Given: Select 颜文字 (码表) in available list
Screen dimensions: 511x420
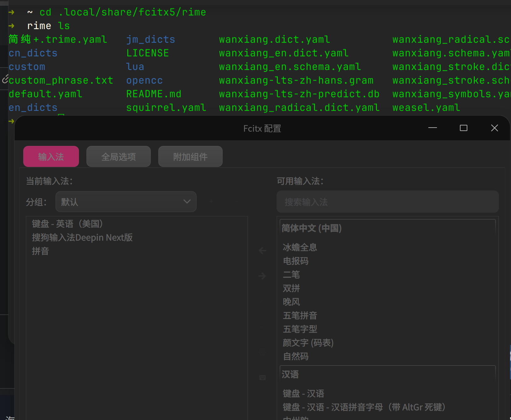Looking at the screenshot, I should (x=387, y=343).
